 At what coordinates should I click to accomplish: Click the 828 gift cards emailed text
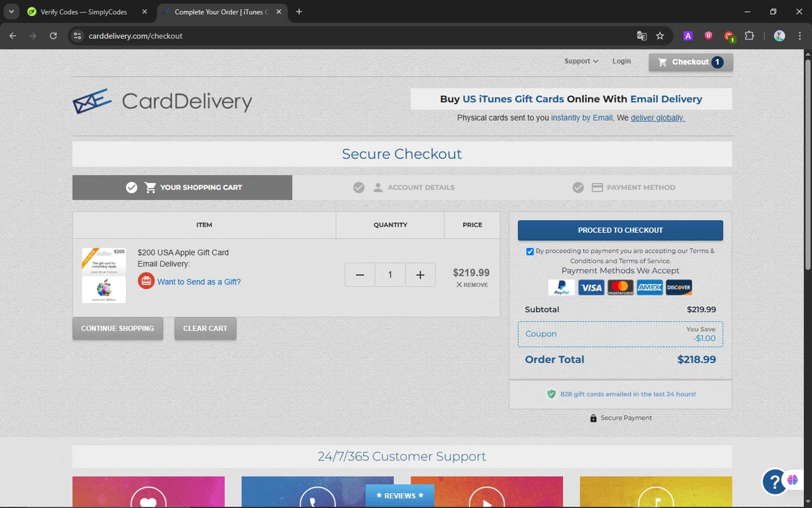[x=628, y=394]
